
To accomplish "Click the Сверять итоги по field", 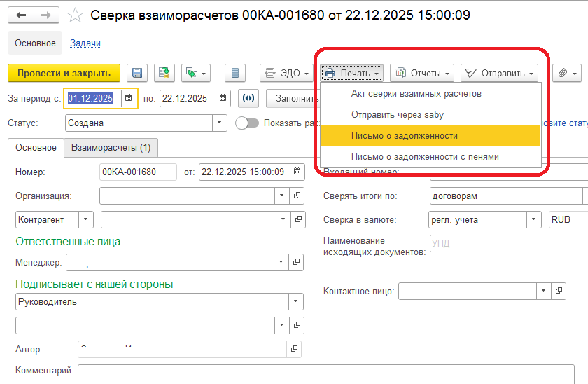I will tap(505, 196).
